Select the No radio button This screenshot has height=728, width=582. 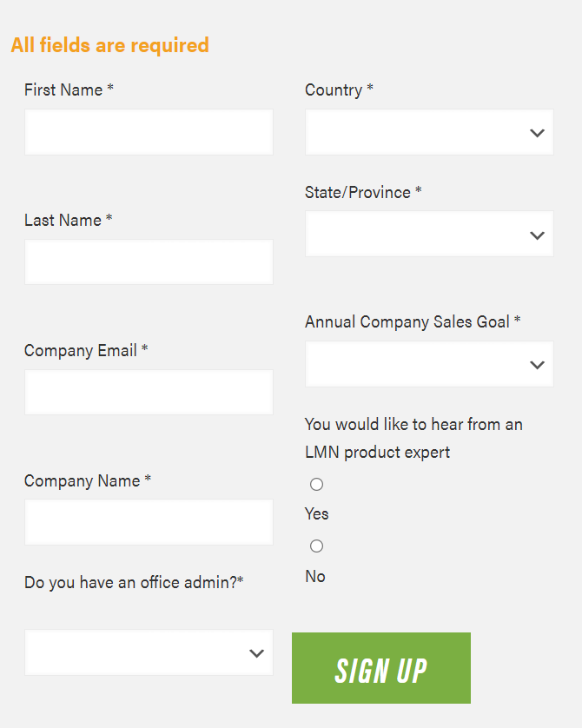pyautogui.click(x=317, y=546)
